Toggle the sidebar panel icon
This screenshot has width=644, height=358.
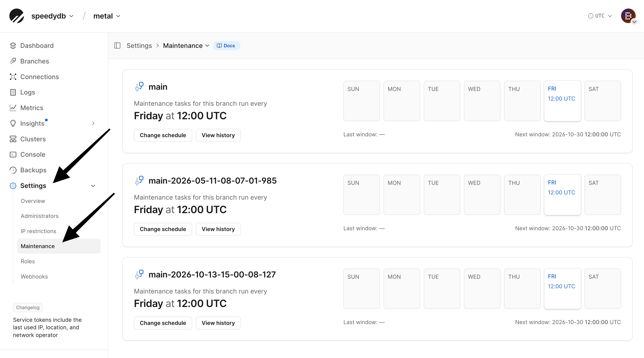click(117, 46)
